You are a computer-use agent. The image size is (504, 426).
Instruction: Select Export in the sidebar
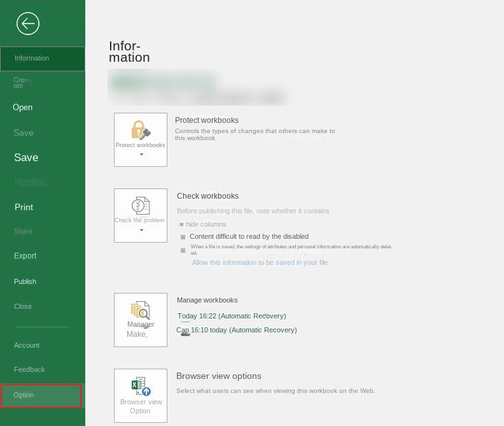point(25,256)
